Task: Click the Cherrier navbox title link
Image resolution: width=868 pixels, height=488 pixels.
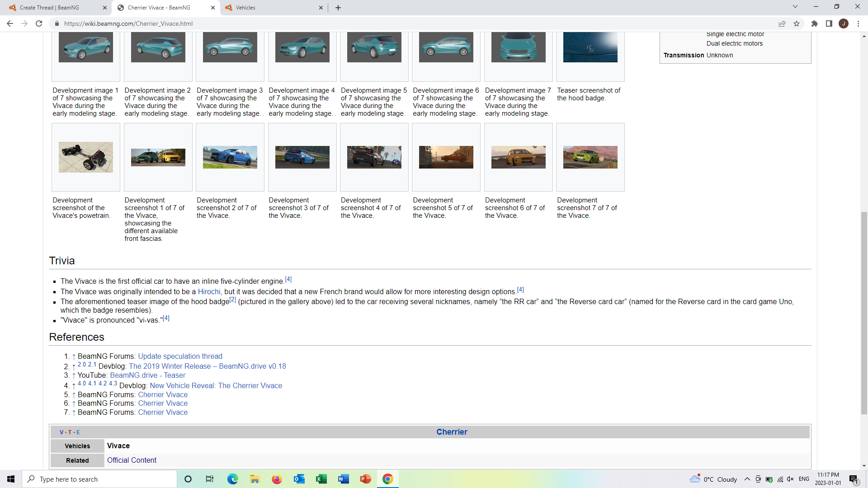Action: [x=452, y=432]
